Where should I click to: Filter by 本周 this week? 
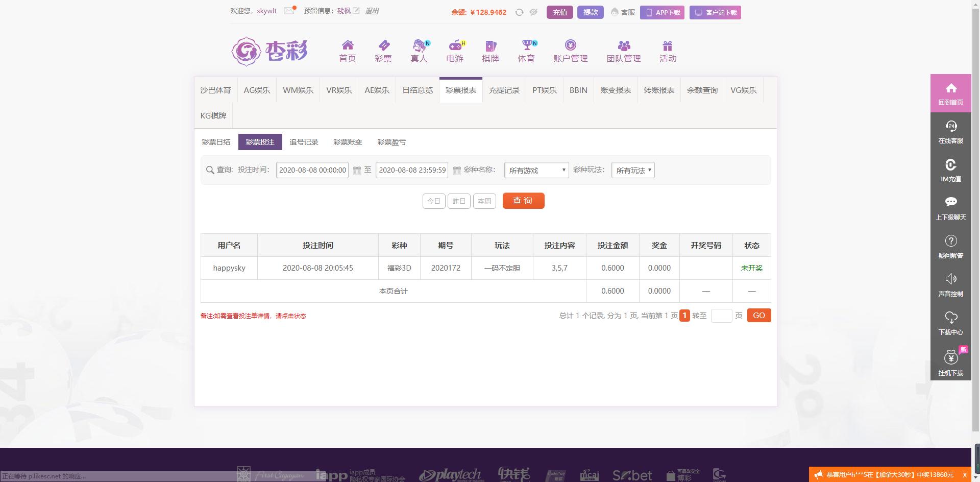484,201
